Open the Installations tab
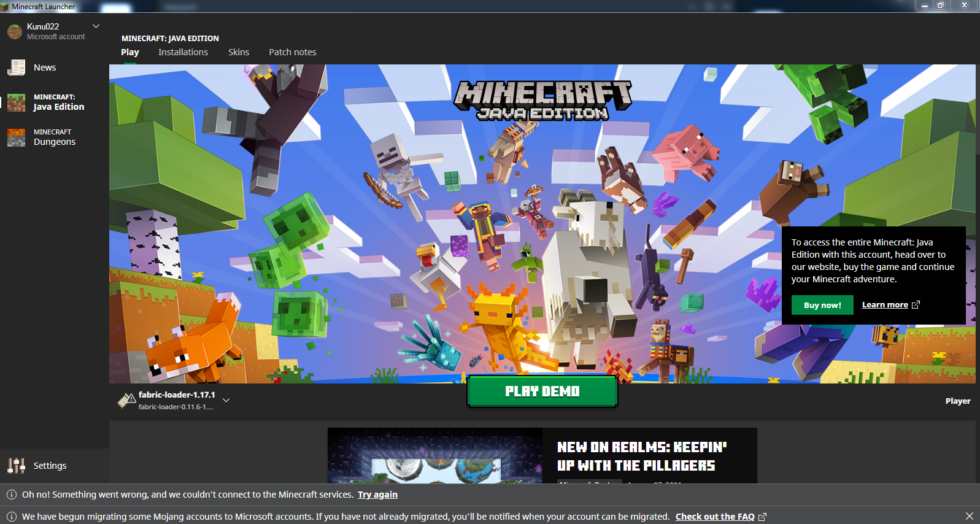Image resolution: width=980 pixels, height=524 pixels. point(183,52)
